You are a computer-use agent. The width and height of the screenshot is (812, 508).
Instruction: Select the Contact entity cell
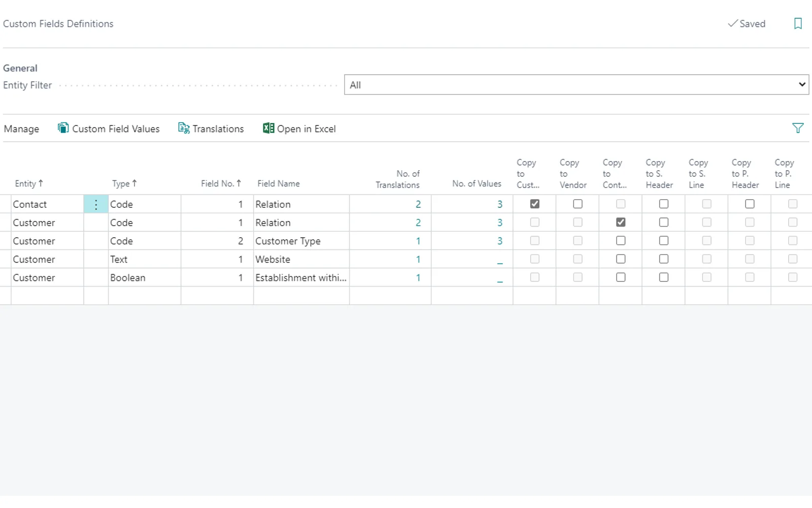coord(47,204)
